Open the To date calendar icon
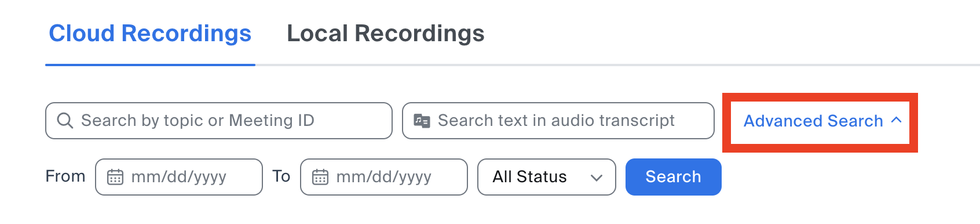 coord(320,177)
